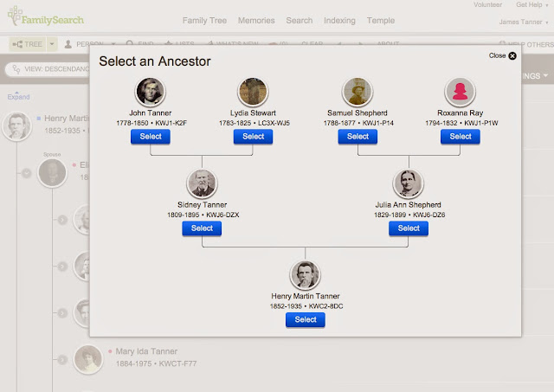Open the TREE button dropdown arrow

[52, 44]
